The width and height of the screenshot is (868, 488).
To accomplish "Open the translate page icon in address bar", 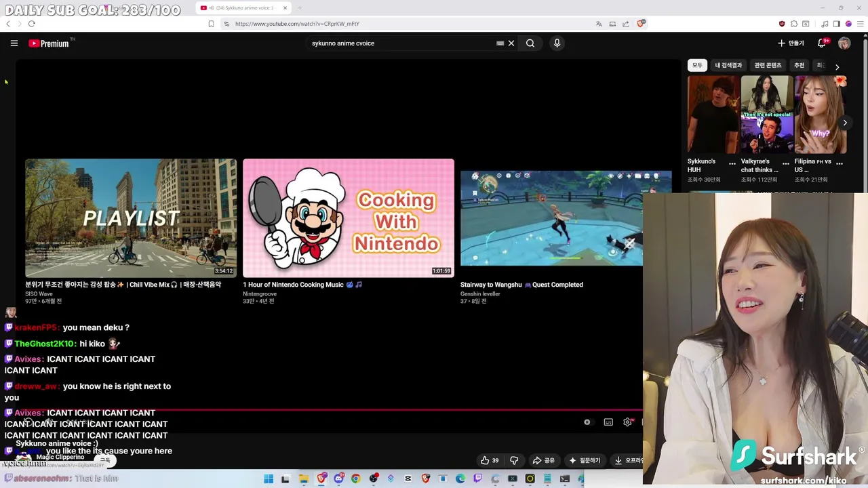I will click(599, 24).
